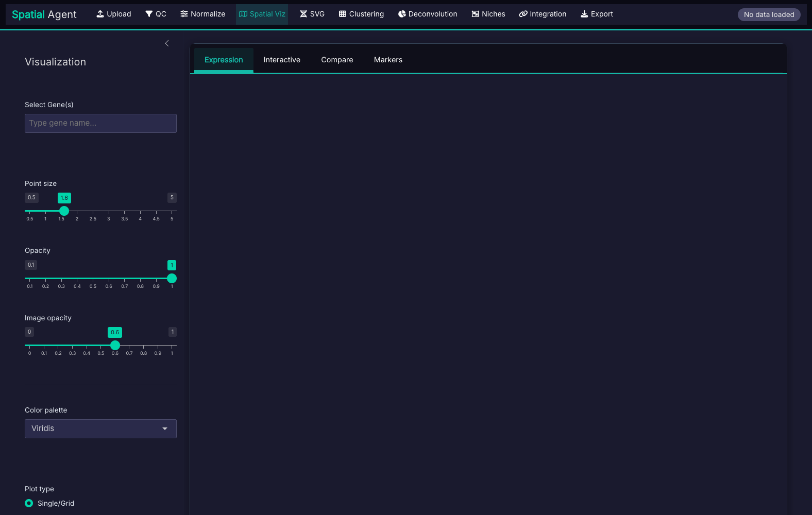Open Clustering via its grid icon
Image resolution: width=812 pixels, height=515 pixels.
[343, 14]
